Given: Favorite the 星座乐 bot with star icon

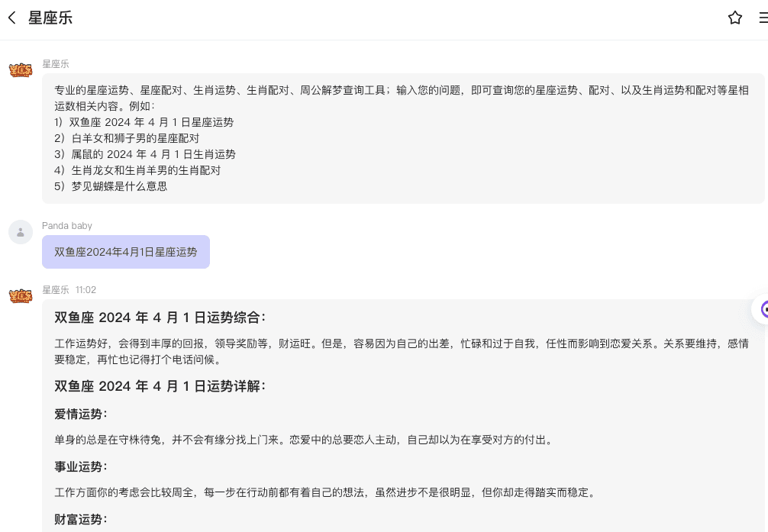Looking at the screenshot, I should point(734,18).
